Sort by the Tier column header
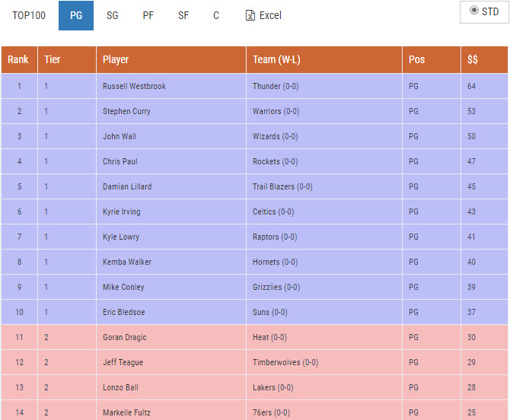Screen dimensions: 510x420 tap(53, 59)
